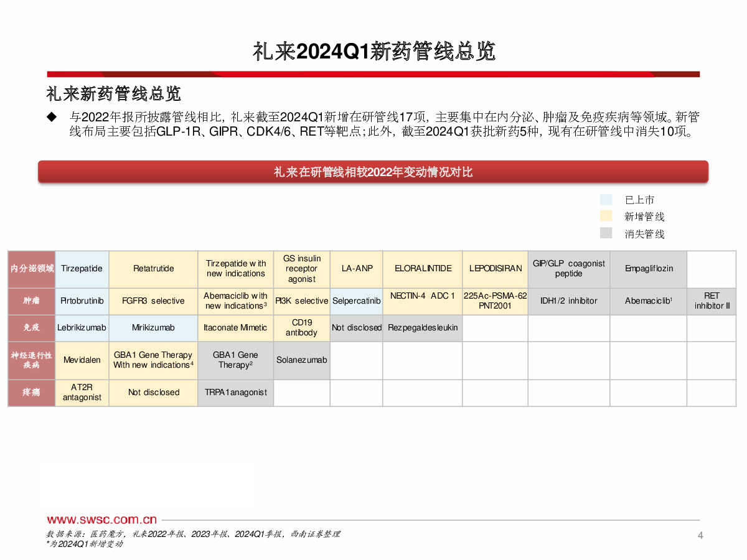747x560 pixels.
Task: Click the LEPODISIRAN cell
Action: (496, 269)
